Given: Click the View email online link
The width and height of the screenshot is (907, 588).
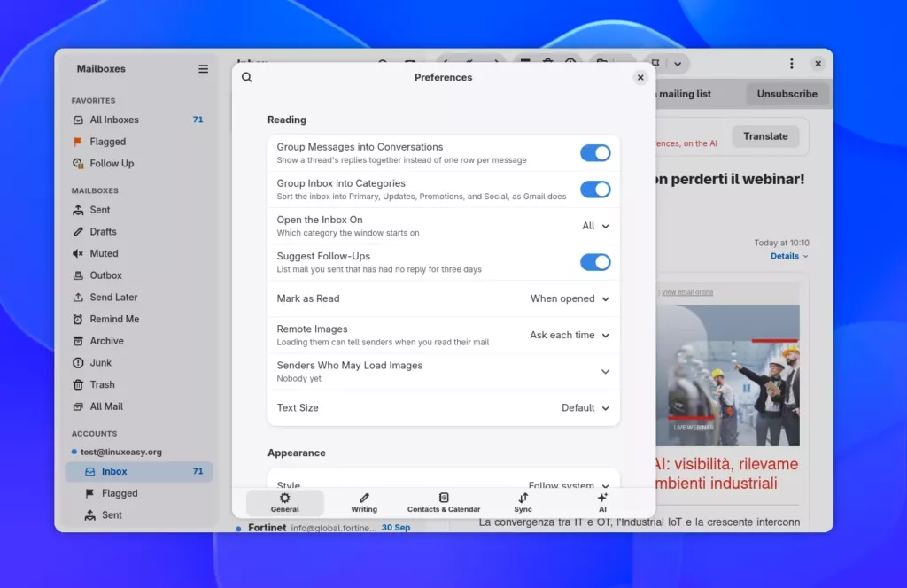Looking at the screenshot, I should coord(687,292).
